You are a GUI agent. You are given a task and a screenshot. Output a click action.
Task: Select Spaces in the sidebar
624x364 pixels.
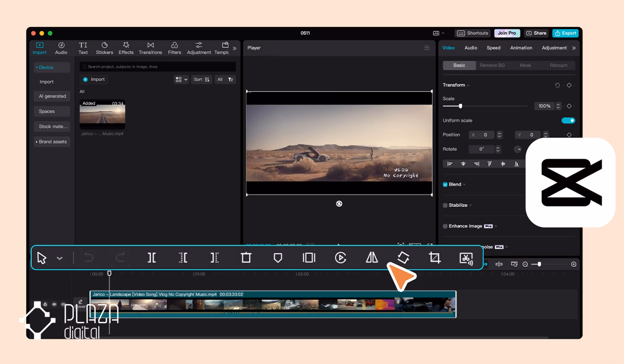pos(51,111)
